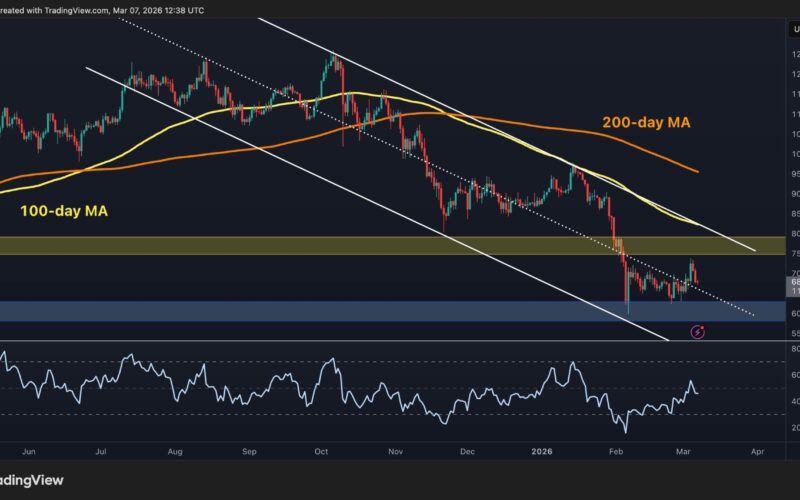This screenshot has height=500, width=800.
Task: Select the blue support zone rectangle
Action: click(300, 311)
